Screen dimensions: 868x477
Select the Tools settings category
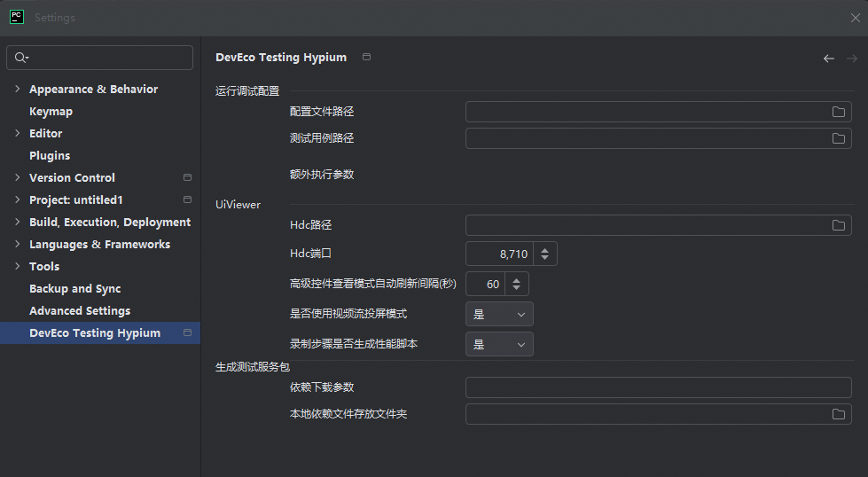[44, 266]
